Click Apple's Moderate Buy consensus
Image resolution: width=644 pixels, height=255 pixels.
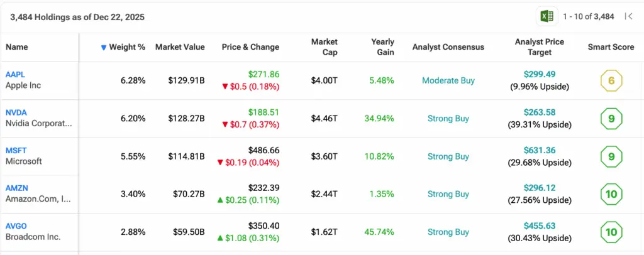point(448,80)
